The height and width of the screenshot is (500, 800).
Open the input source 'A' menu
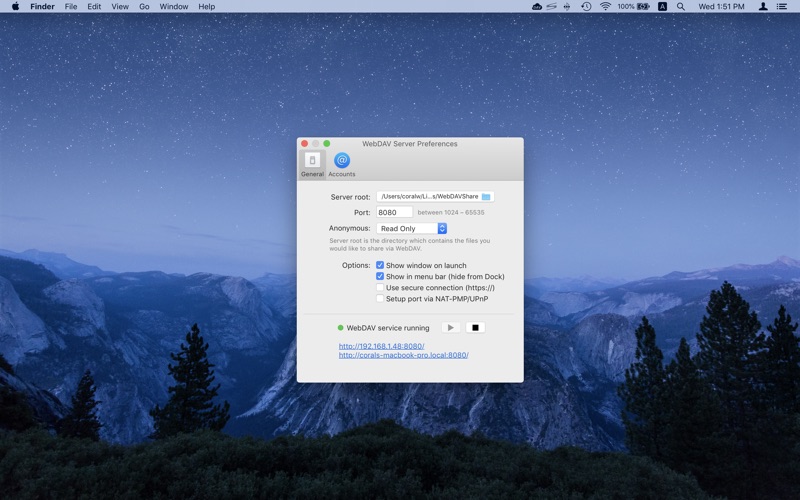pyautogui.click(x=662, y=7)
